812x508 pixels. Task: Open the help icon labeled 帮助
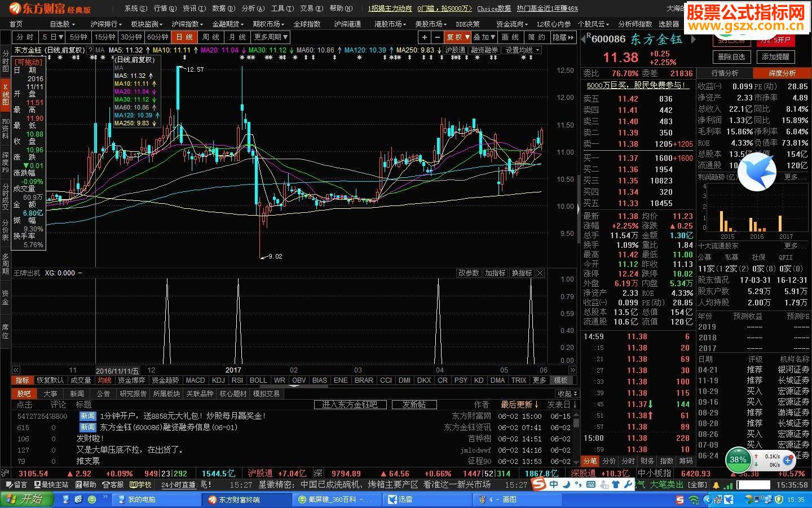tap(85, 484)
